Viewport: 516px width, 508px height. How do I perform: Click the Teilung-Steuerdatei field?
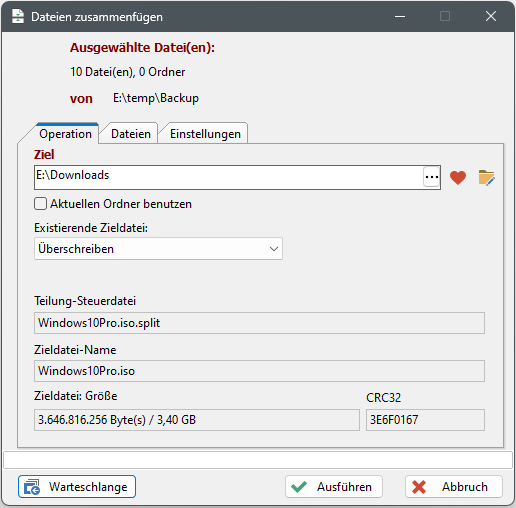pos(259,323)
